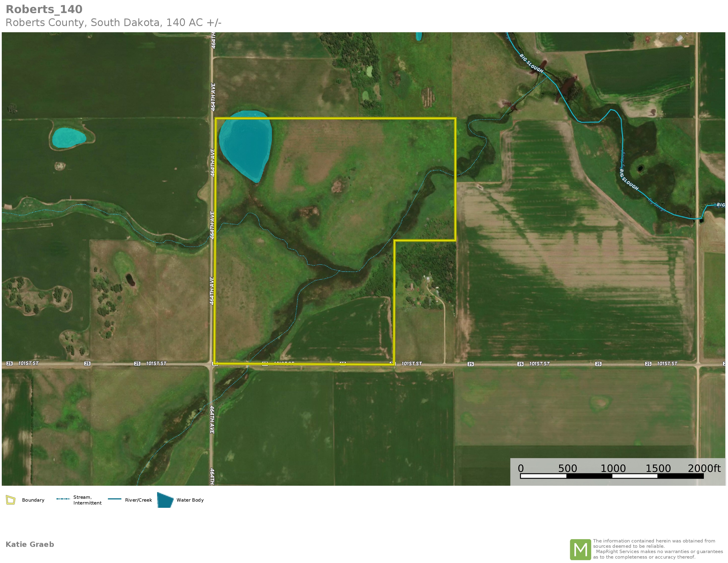
Task: Click the River/Creek legend label text
Action: click(x=138, y=500)
